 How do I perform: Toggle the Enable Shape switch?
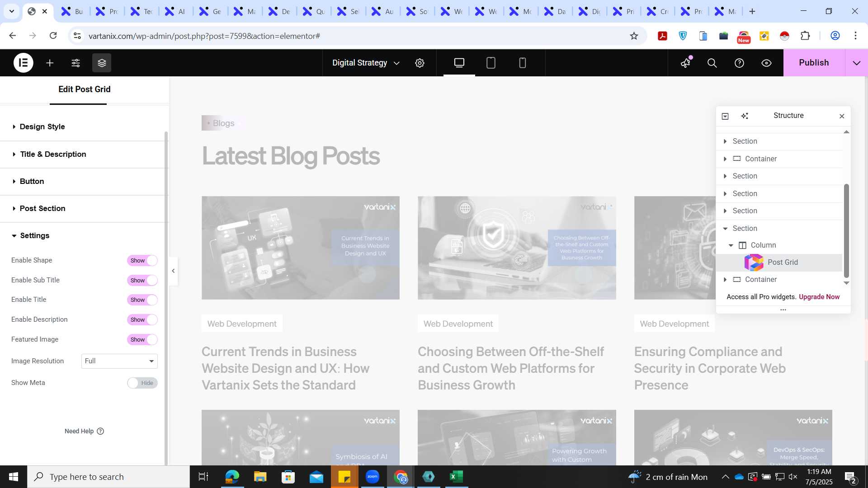(x=142, y=261)
